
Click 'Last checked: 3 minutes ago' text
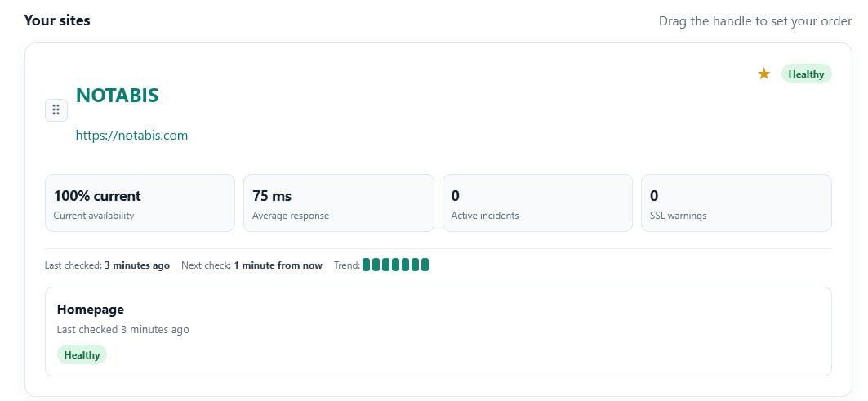click(107, 265)
